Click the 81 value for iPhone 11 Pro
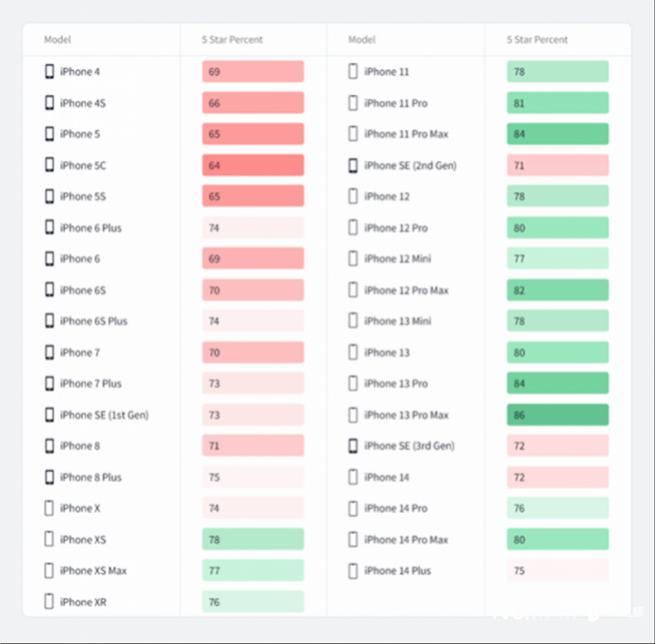 tap(519, 103)
